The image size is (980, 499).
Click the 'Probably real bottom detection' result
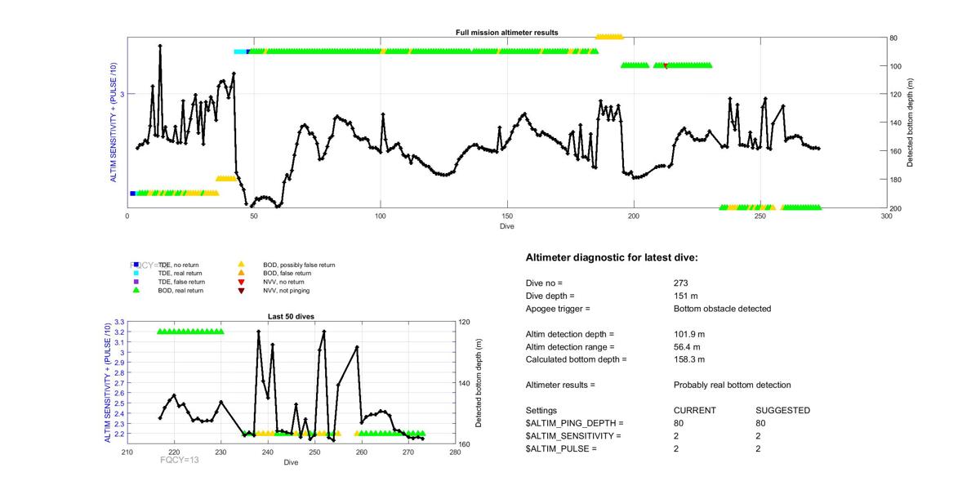733,385
